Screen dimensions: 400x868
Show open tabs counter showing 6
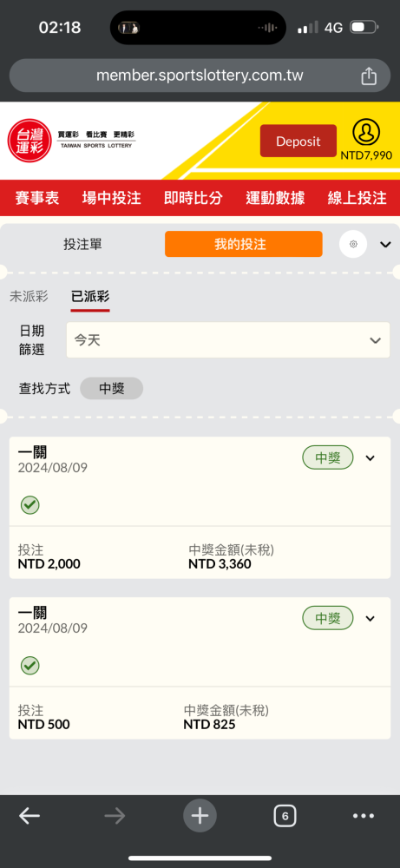[285, 815]
